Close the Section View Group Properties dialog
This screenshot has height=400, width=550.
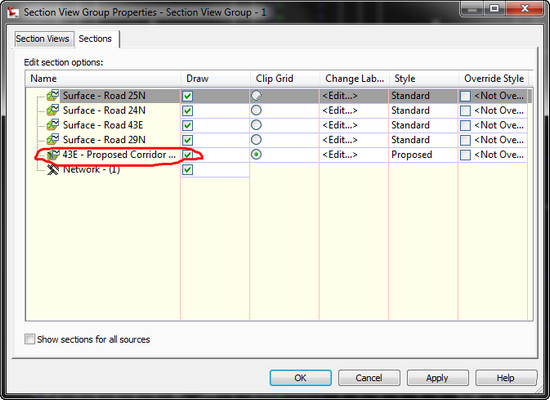coord(525,8)
